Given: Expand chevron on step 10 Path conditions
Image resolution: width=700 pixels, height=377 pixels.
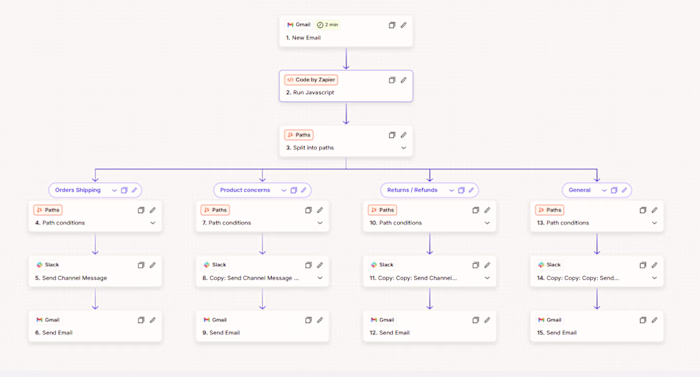Looking at the screenshot, I should pyautogui.click(x=488, y=223).
